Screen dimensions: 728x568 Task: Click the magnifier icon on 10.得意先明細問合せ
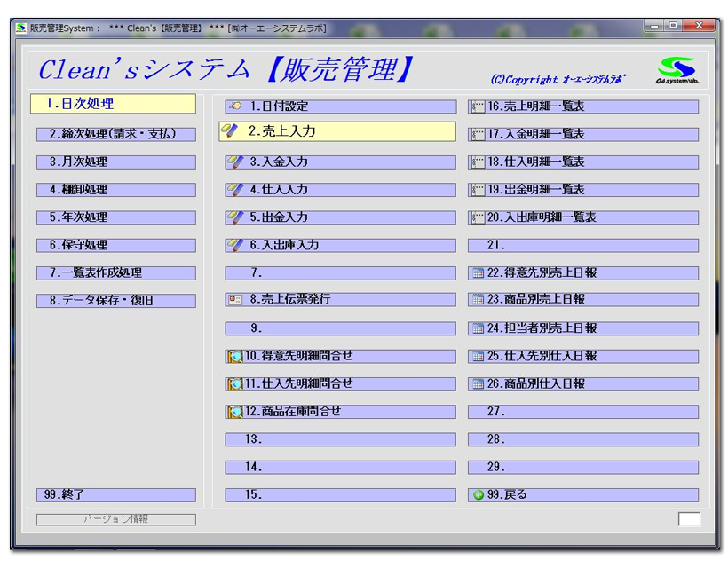(235, 357)
